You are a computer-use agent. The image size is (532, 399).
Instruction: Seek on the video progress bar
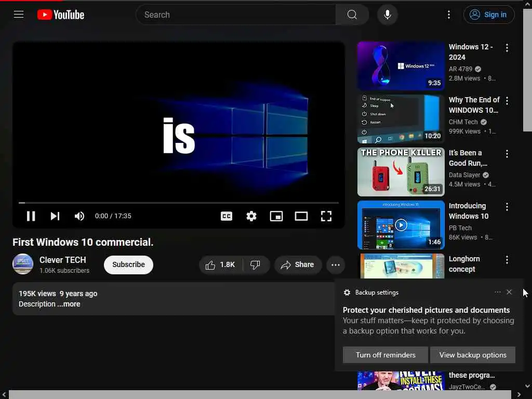tap(179, 203)
